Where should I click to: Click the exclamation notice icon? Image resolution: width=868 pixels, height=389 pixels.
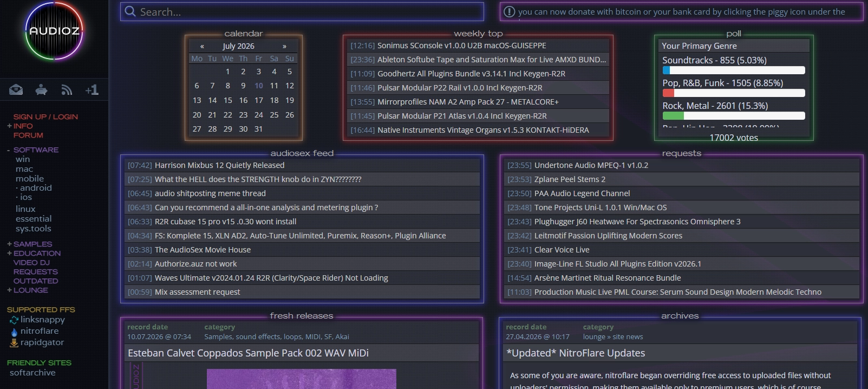tap(509, 11)
